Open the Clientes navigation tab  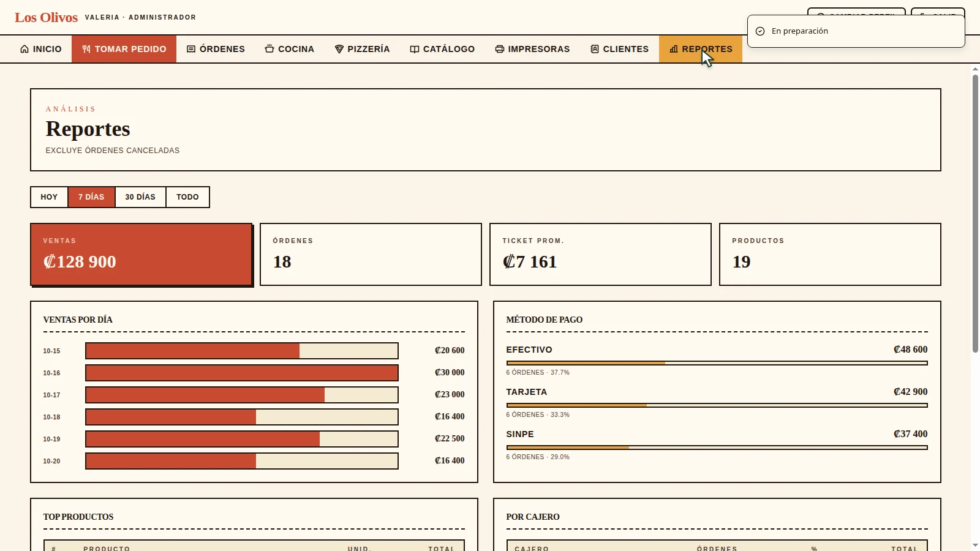pos(619,49)
